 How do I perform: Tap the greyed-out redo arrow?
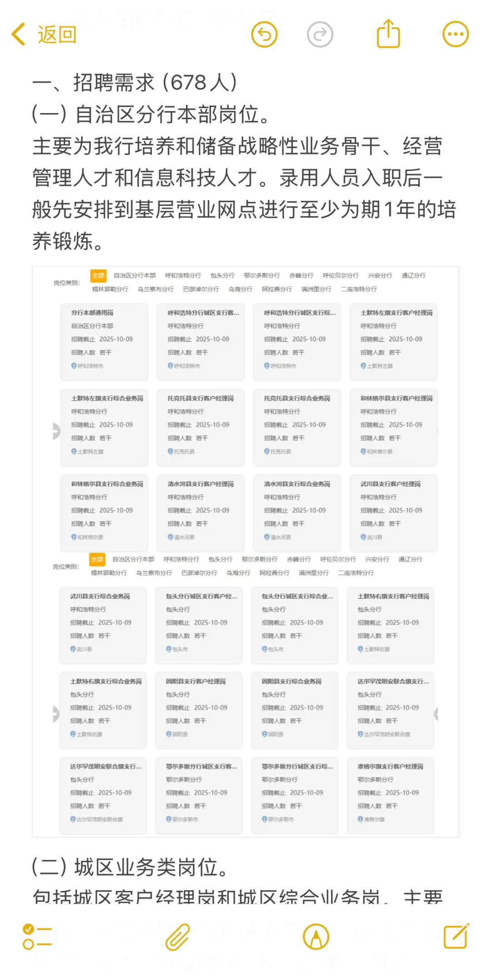(x=320, y=35)
